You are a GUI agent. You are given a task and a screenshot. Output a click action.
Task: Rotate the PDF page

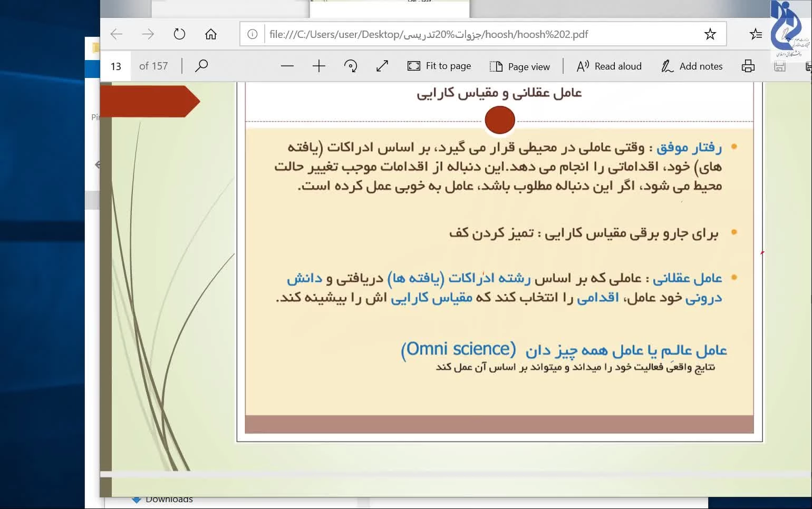click(351, 66)
